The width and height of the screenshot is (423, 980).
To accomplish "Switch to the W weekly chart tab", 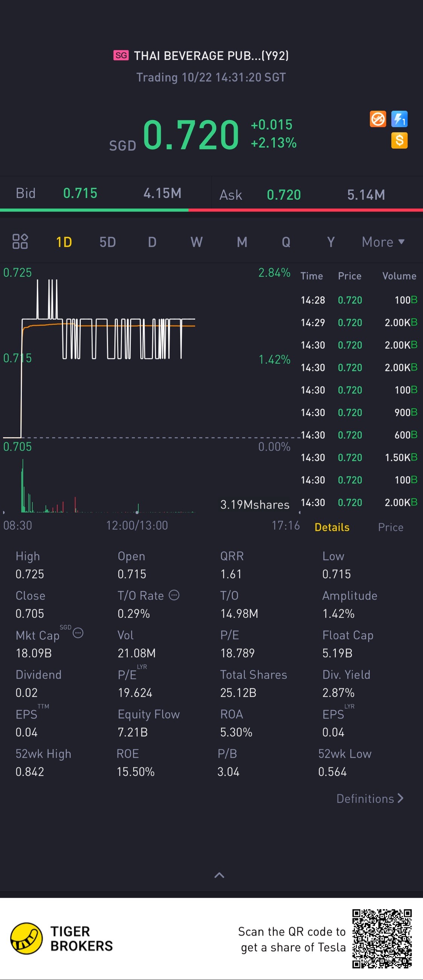I will 197,242.
